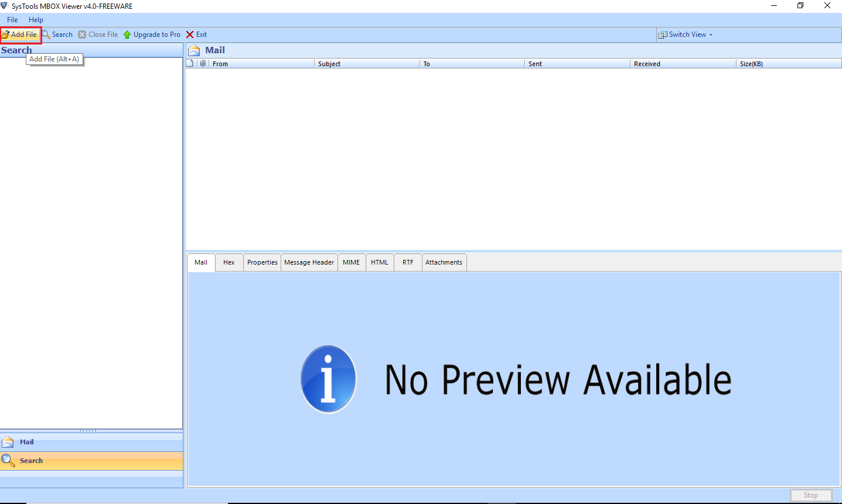Click the Close File toolbar icon
This screenshot has height=504, width=842.
coord(82,35)
